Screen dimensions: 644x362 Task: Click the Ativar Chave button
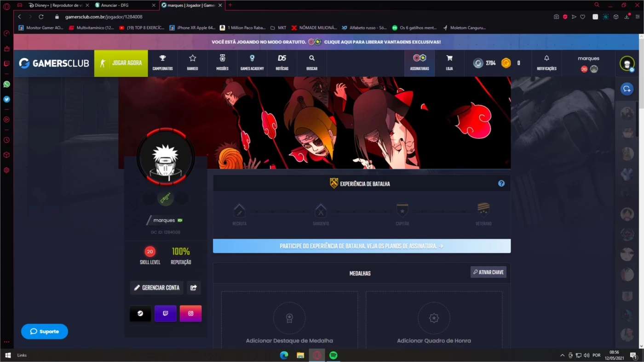(488, 272)
